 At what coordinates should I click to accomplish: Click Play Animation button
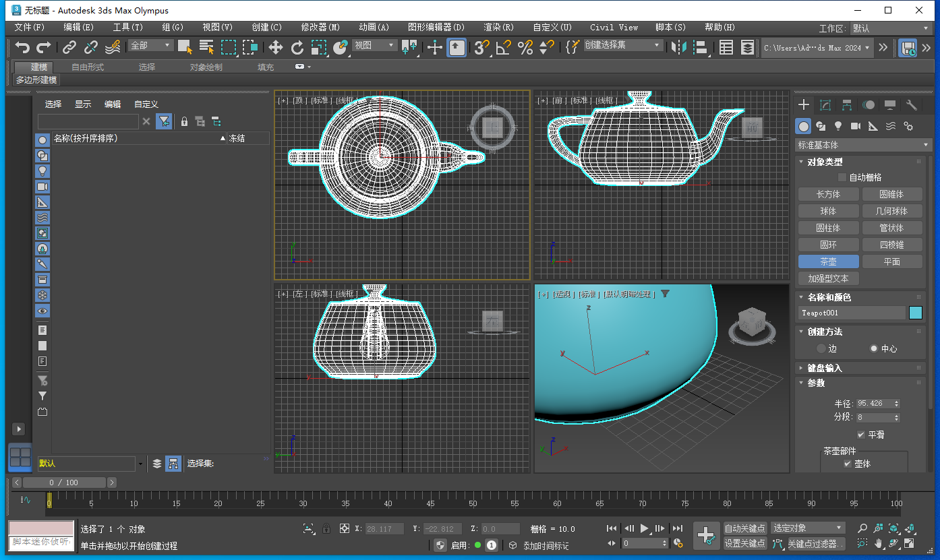pyautogui.click(x=645, y=528)
